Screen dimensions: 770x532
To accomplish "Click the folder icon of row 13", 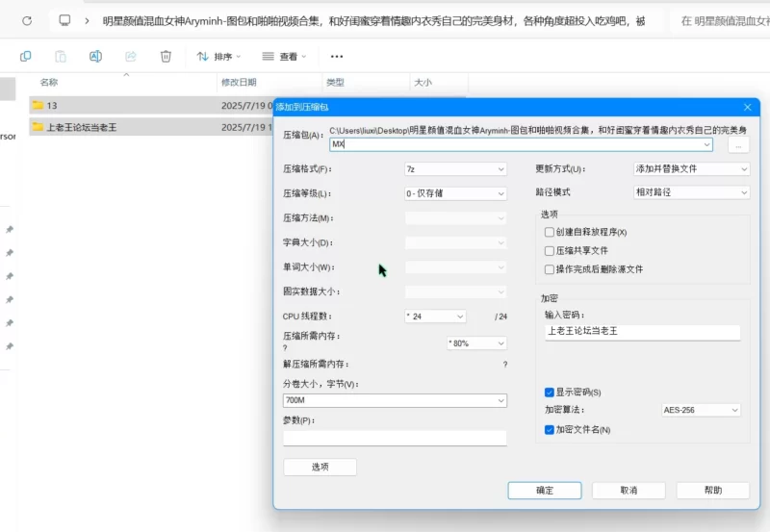I will 38,105.
